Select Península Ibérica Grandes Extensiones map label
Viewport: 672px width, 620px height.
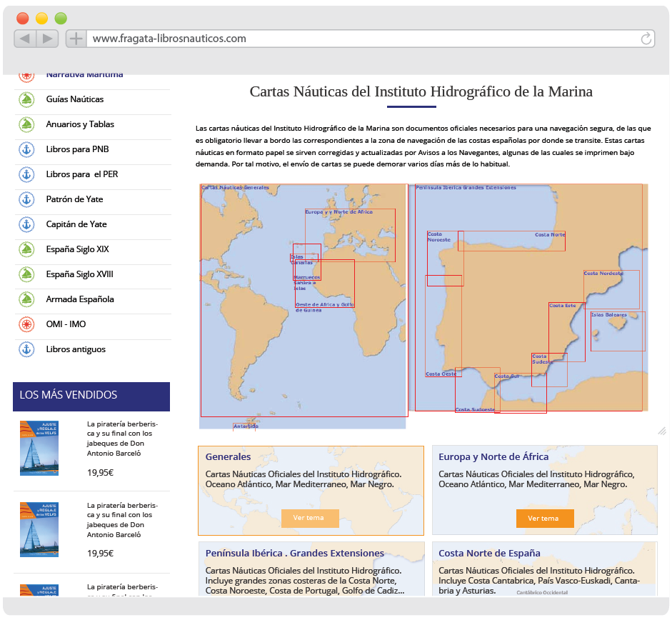pos(466,187)
